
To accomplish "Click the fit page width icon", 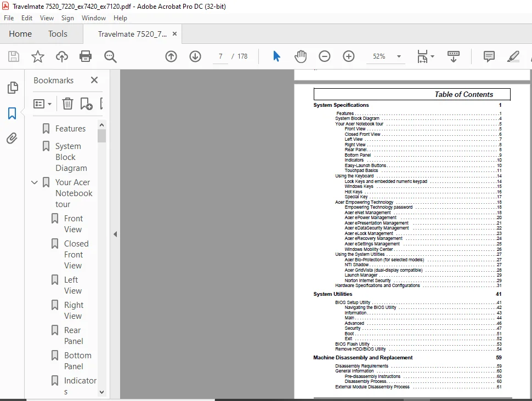I will click(x=422, y=56).
